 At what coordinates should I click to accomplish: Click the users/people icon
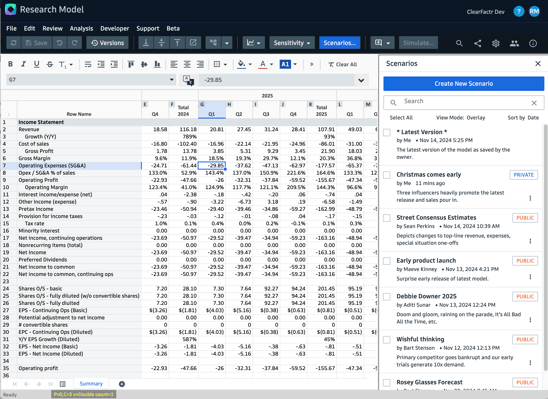[x=514, y=43]
